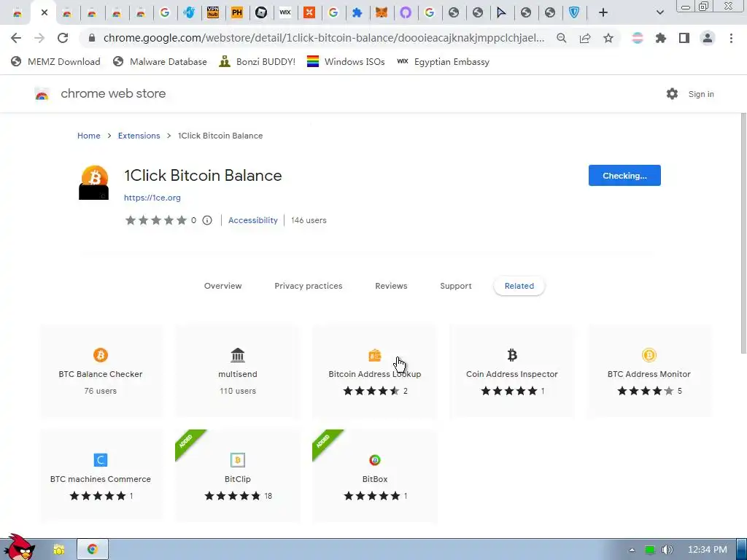Viewport: 747px width, 560px height.
Task: Open the Egyptian Embassy bookmark
Action: click(x=443, y=61)
